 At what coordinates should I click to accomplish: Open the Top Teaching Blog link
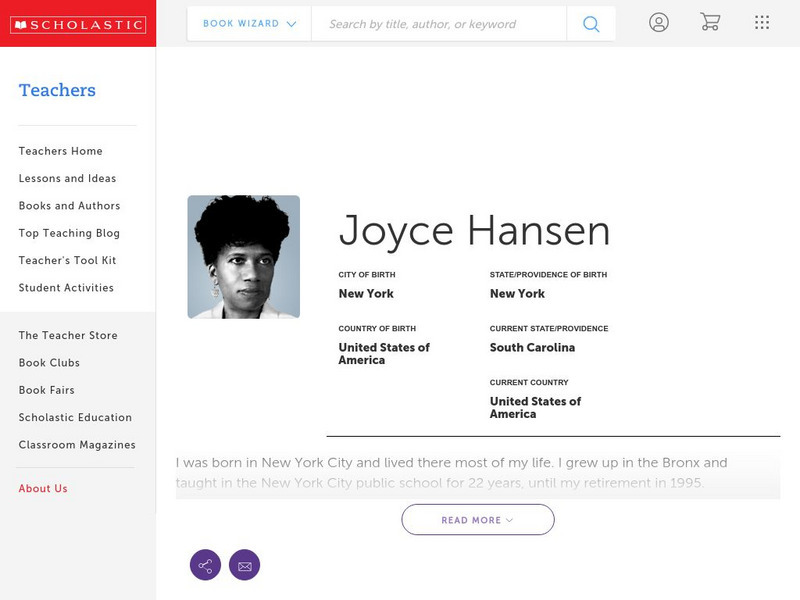click(x=69, y=233)
